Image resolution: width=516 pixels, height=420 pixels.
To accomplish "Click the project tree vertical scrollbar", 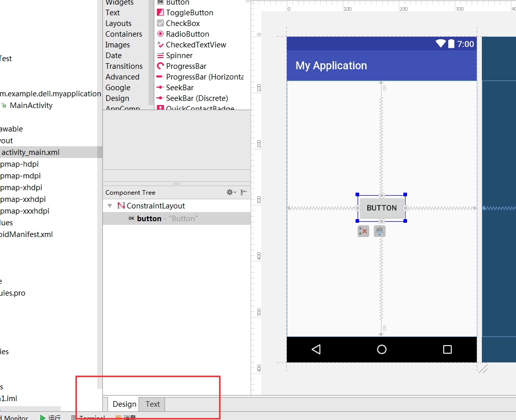I will [x=100, y=194].
